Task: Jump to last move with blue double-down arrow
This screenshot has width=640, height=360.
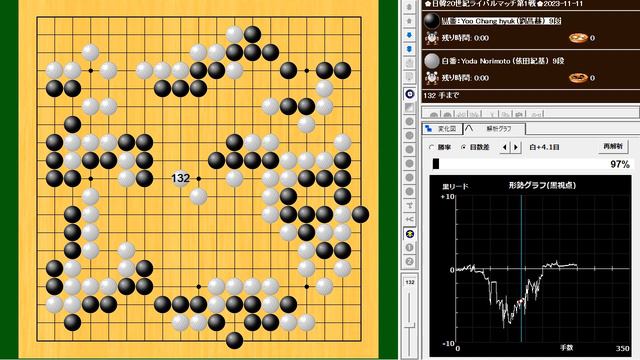Action: pos(409,49)
